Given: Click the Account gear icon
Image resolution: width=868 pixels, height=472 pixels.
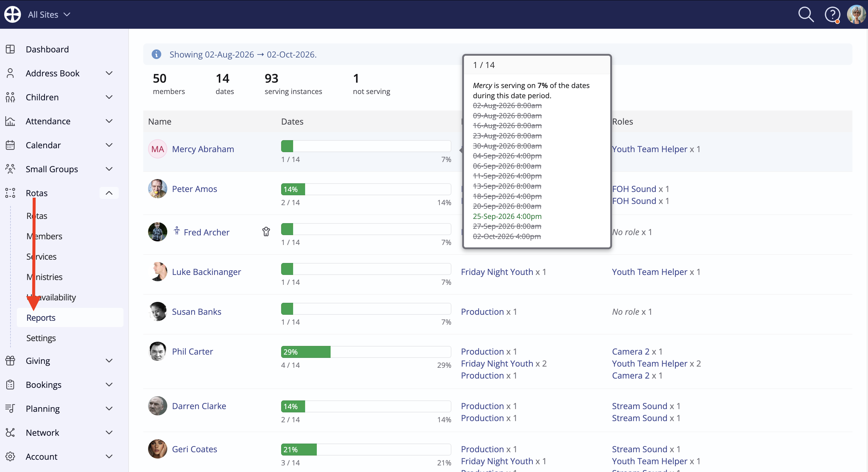Looking at the screenshot, I should pyautogui.click(x=10, y=456).
